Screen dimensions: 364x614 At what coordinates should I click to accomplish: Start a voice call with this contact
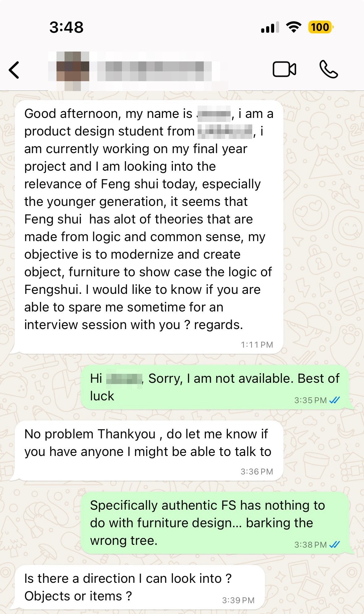pyautogui.click(x=328, y=69)
